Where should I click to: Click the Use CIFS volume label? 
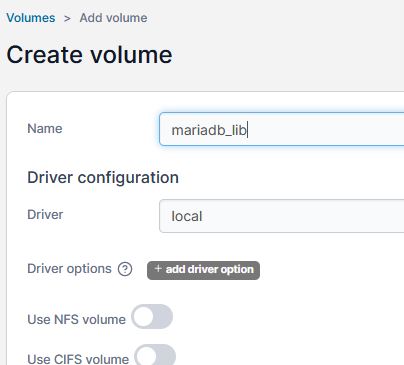point(78,359)
